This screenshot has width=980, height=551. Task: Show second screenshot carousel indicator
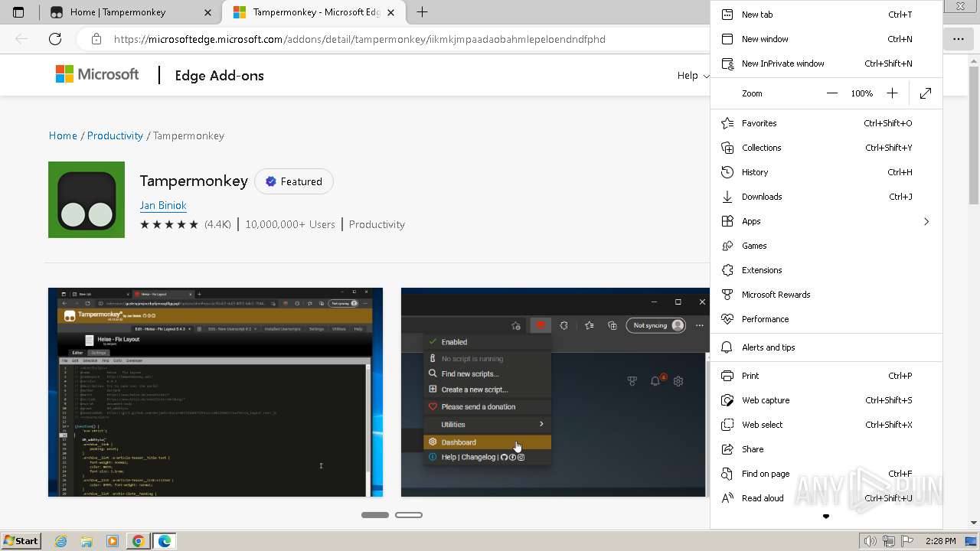coord(409,515)
